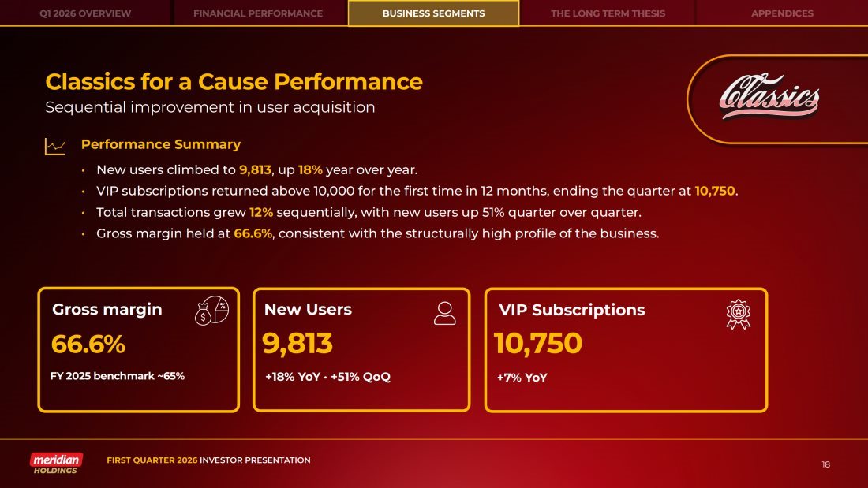Screen dimensions: 868x488
Task: Click First Quarter 2026 Investor Presentation footer text
Action: 208,460
